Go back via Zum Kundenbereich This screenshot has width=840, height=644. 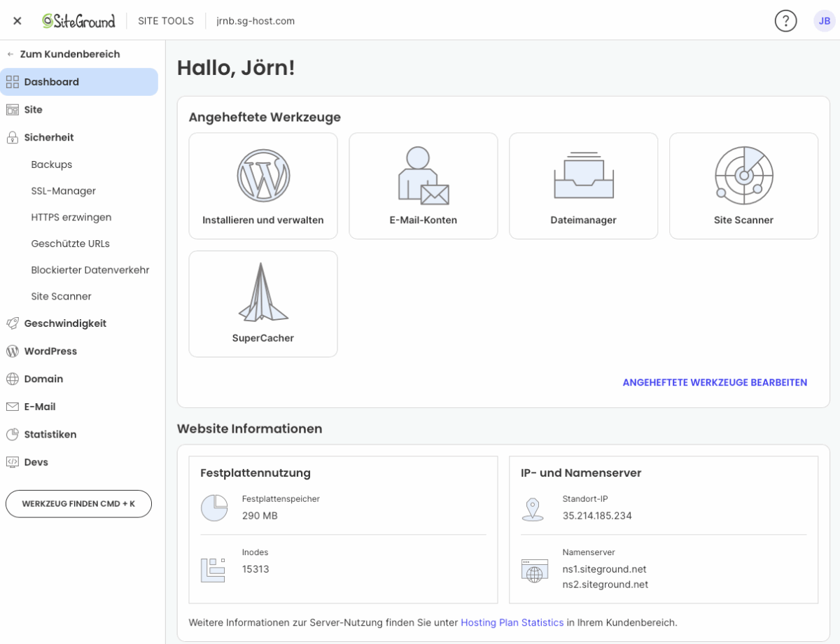[x=69, y=54]
